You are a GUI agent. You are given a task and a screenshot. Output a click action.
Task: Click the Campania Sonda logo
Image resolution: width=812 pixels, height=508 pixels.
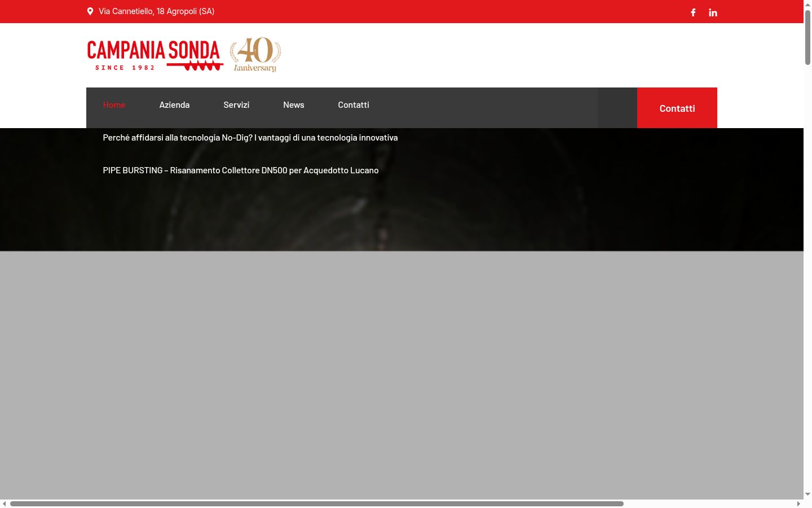point(155,55)
